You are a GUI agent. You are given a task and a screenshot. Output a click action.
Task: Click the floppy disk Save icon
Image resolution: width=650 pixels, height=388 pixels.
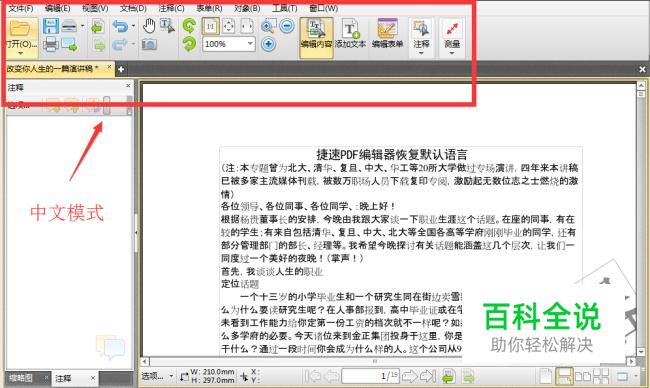(51, 26)
